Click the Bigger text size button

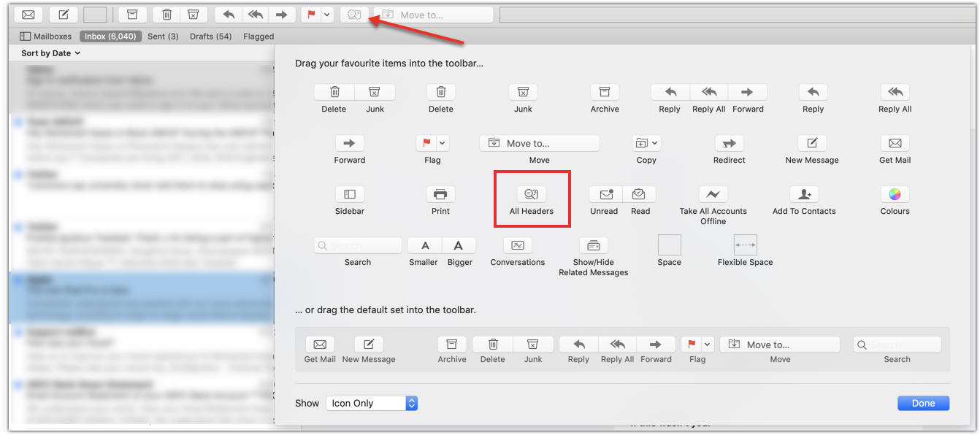pos(459,245)
